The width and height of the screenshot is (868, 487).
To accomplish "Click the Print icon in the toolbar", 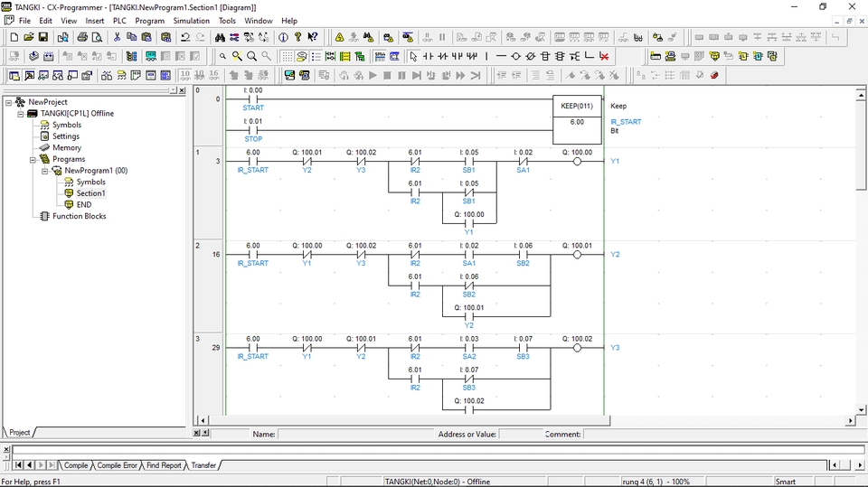I will coord(82,38).
